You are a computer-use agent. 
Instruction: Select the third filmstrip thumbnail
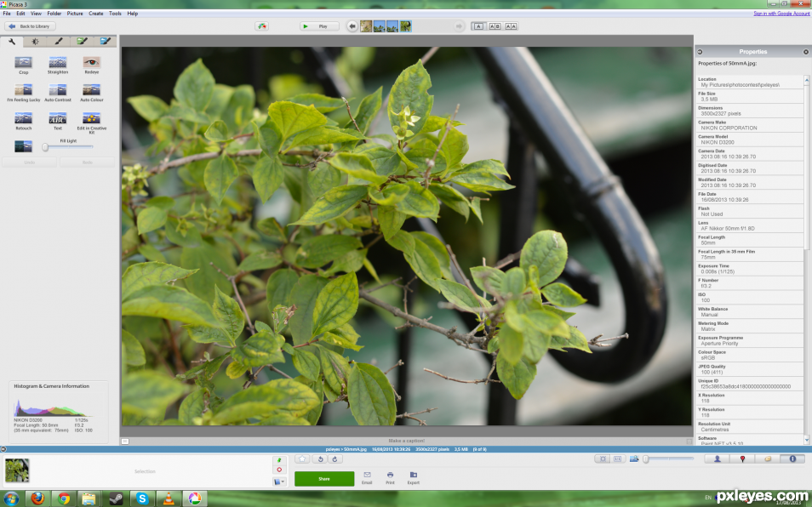[392, 26]
